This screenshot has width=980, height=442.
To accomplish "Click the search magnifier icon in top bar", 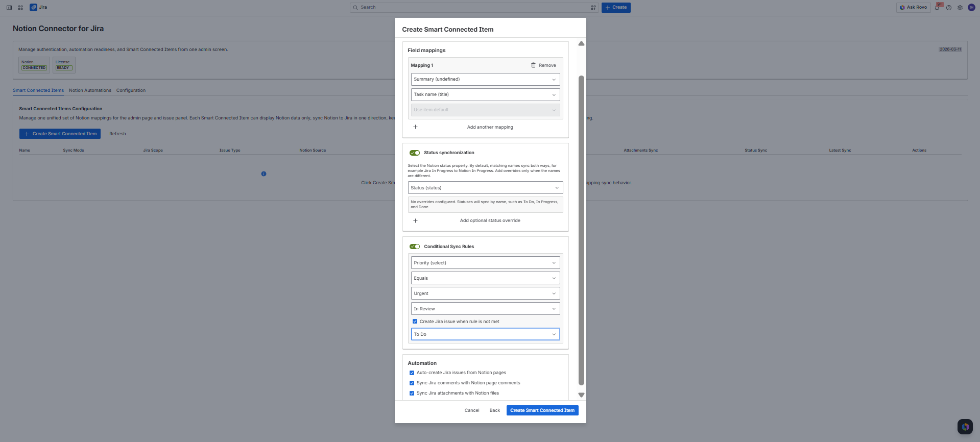I will point(355,8).
